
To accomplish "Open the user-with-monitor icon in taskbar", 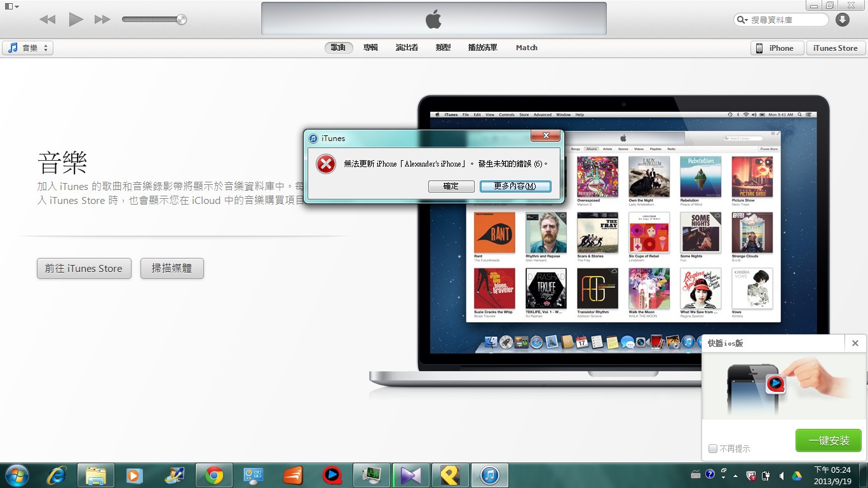I will tap(173, 475).
